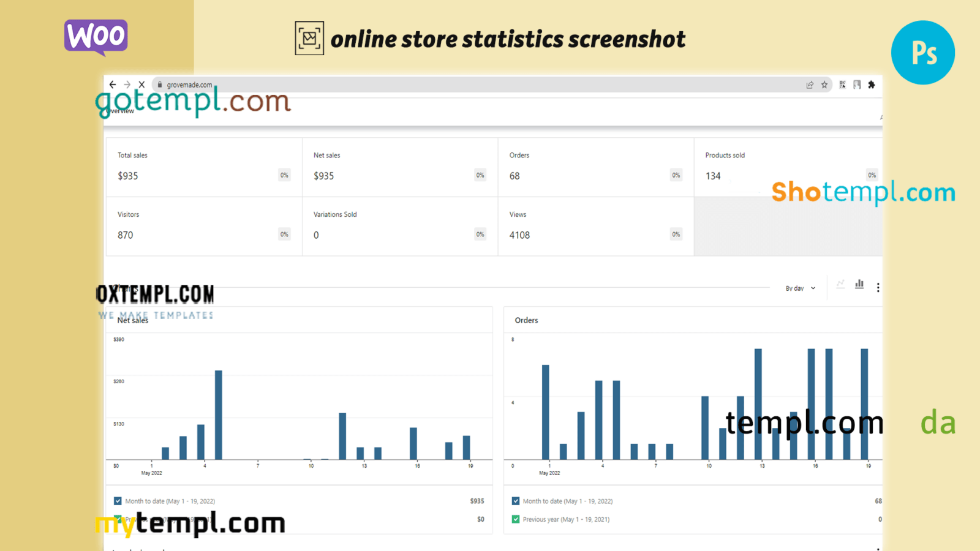
Task: Switch charts to bar chart view
Action: point(859,284)
